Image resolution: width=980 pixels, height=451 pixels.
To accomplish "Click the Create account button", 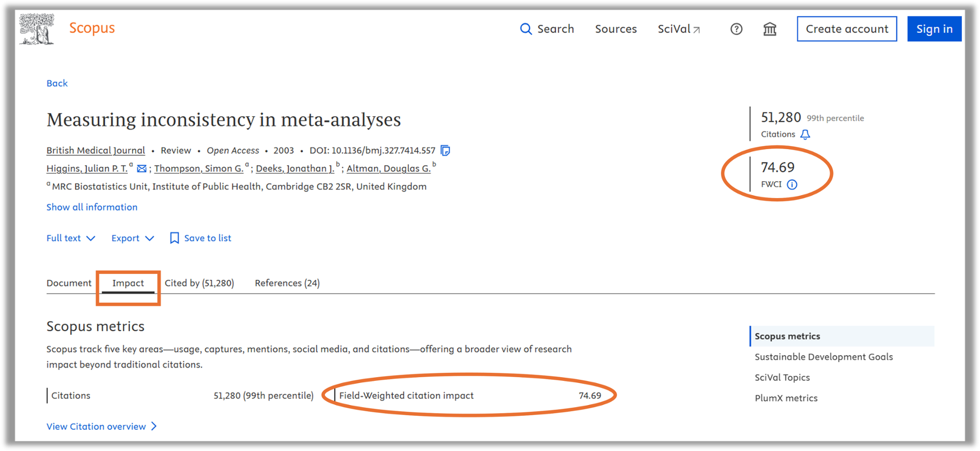I will tap(846, 29).
